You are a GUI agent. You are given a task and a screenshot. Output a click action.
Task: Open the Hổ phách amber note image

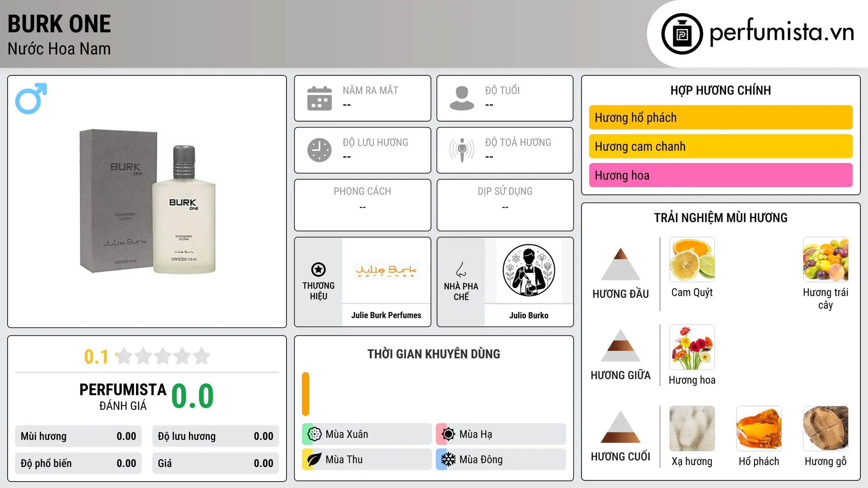[x=759, y=429]
